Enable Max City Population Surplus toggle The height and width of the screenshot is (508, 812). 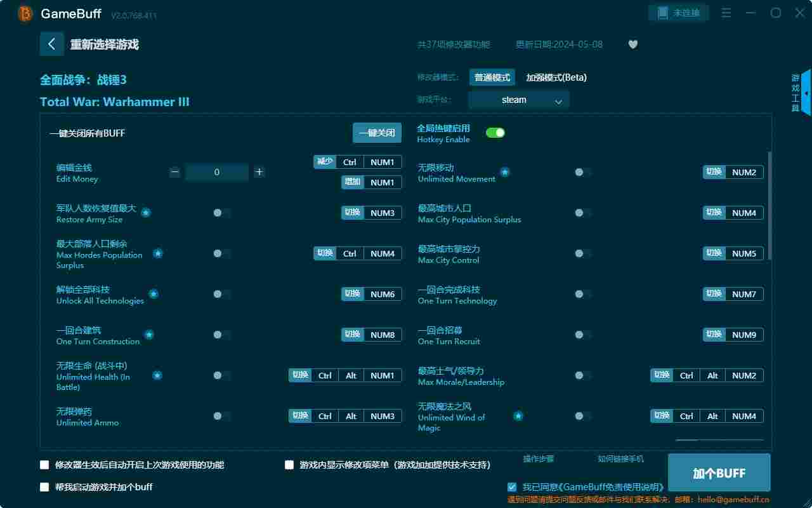[x=583, y=213]
